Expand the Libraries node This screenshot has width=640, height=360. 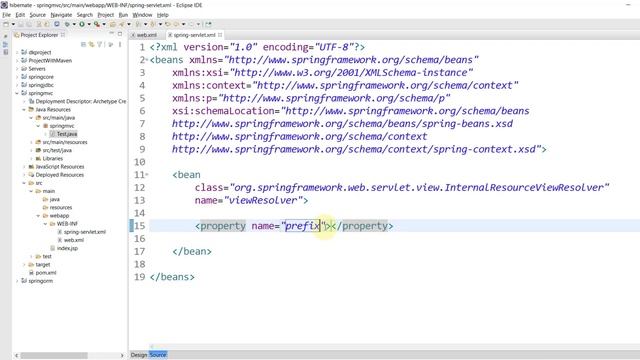tap(31, 158)
